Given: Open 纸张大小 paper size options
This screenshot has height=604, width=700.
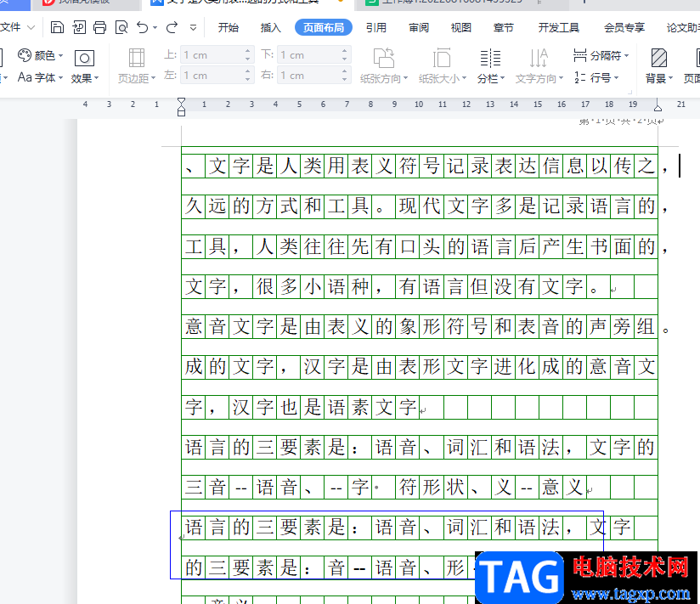Looking at the screenshot, I should tap(443, 67).
